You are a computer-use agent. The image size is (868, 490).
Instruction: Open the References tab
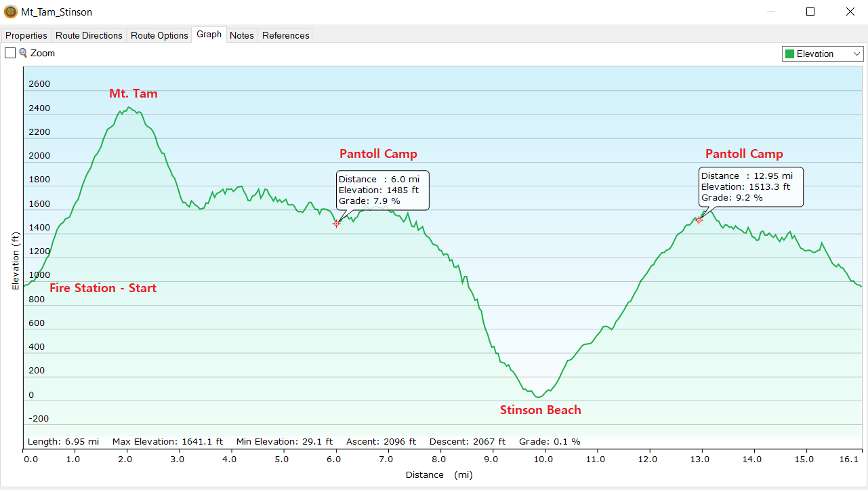coord(285,35)
